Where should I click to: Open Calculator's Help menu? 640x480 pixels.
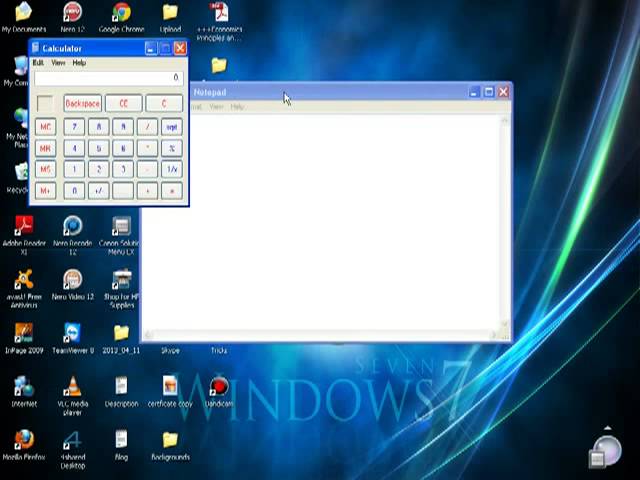pyautogui.click(x=79, y=62)
